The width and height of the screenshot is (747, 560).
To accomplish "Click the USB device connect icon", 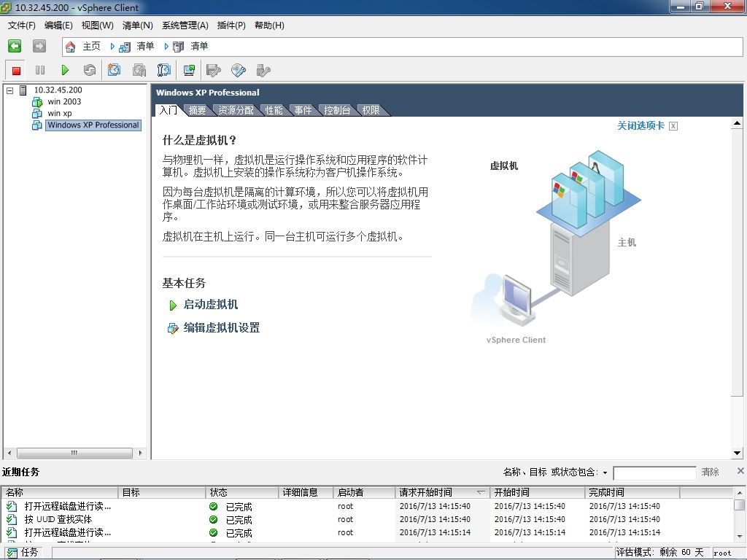I will (263, 71).
